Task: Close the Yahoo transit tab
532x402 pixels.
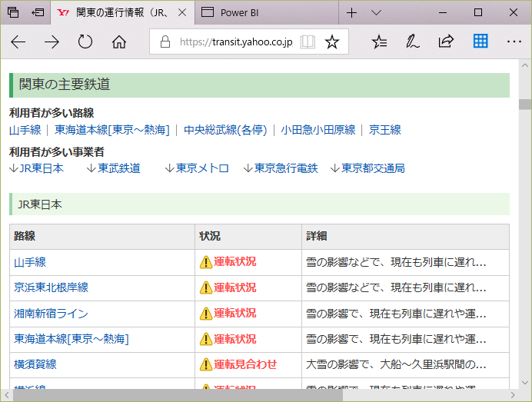Action: pyautogui.click(x=182, y=12)
